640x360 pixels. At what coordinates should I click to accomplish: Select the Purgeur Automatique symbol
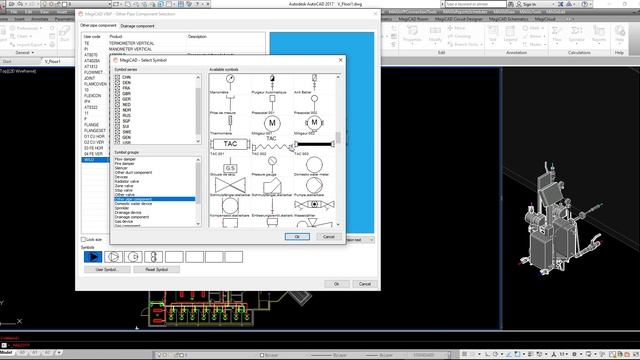[x=272, y=84]
